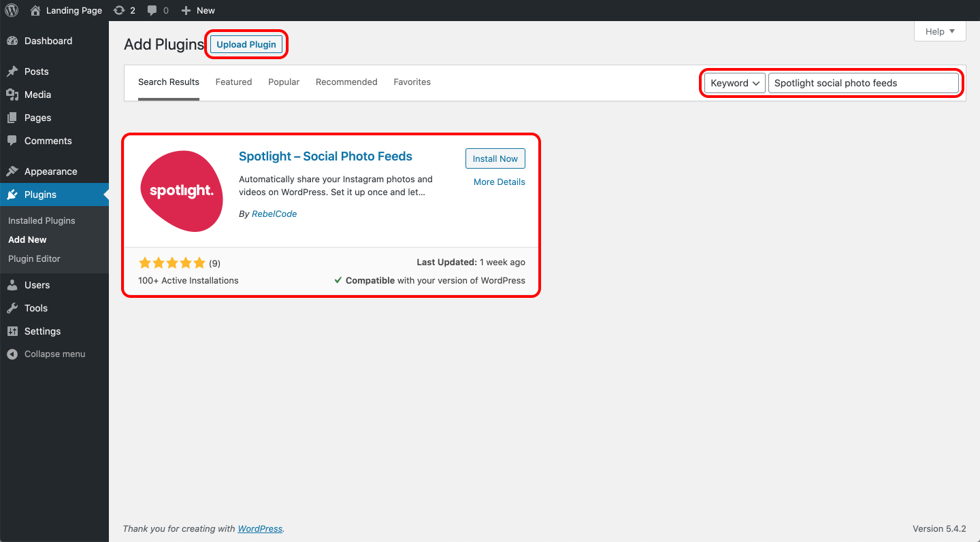The image size is (980, 542).
Task: Open the Users menu item
Action: tap(54, 285)
